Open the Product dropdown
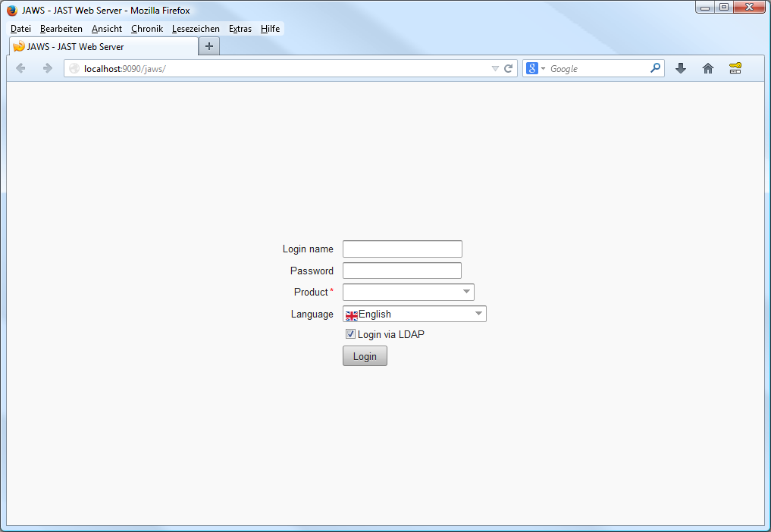This screenshot has width=771, height=532. pyautogui.click(x=465, y=292)
